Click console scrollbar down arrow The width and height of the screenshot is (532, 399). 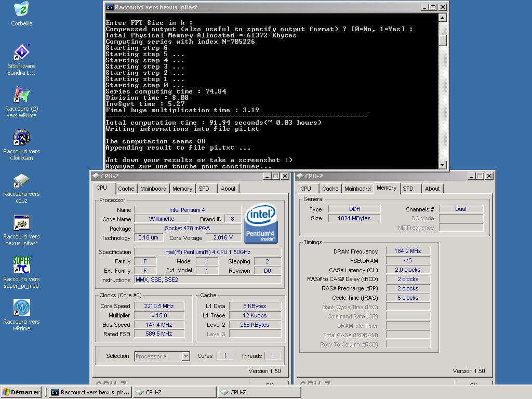(443, 165)
